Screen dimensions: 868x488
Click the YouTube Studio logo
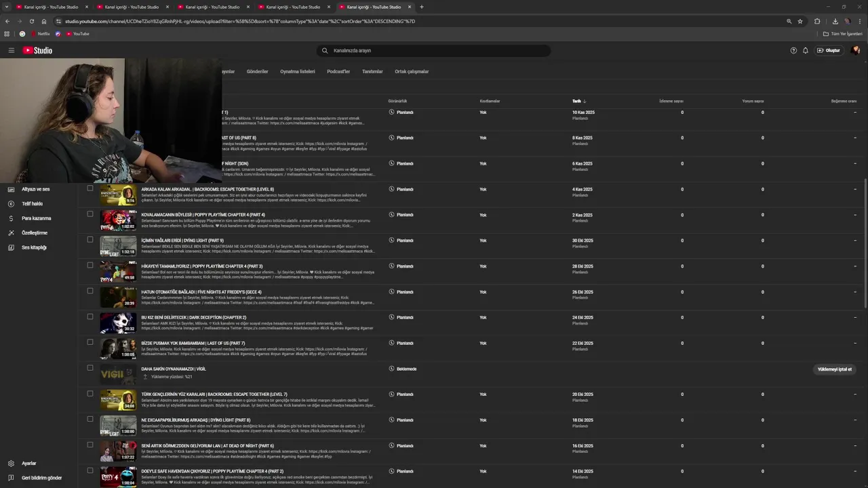(37, 50)
